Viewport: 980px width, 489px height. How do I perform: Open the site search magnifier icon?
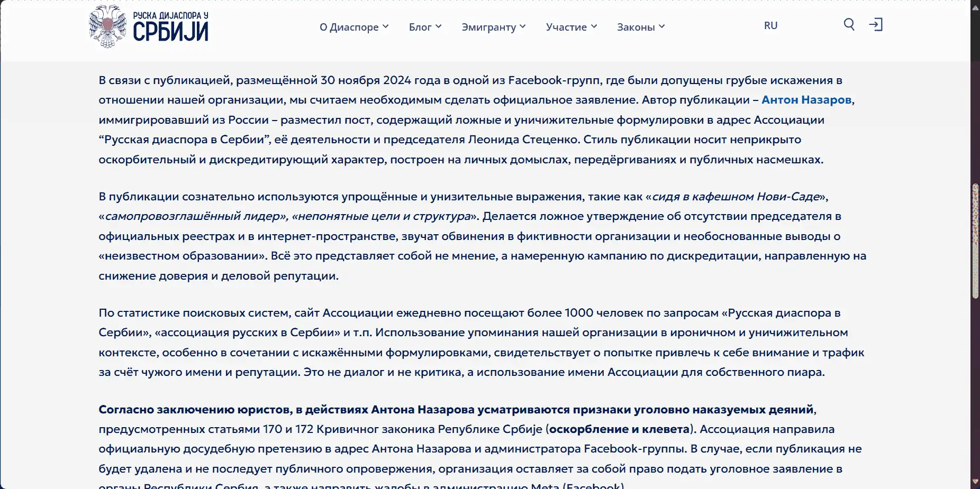849,25
